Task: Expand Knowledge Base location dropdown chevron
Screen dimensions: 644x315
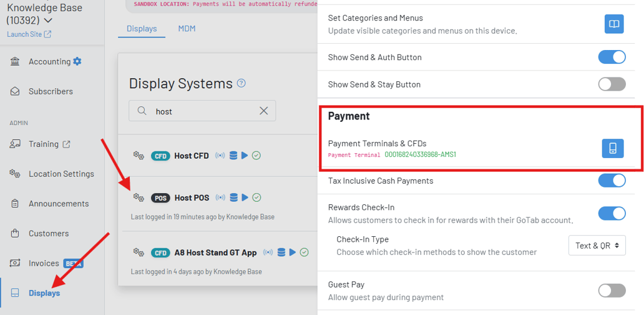Action: [49, 21]
